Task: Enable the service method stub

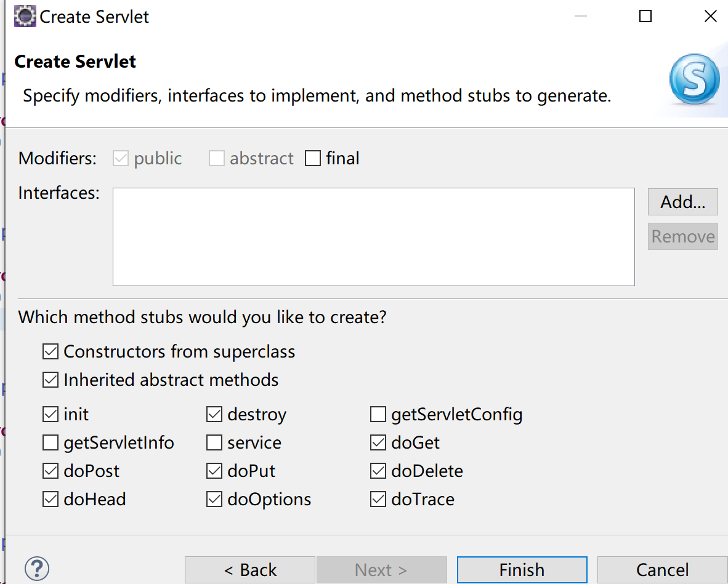Action: click(x=214, y=443)
